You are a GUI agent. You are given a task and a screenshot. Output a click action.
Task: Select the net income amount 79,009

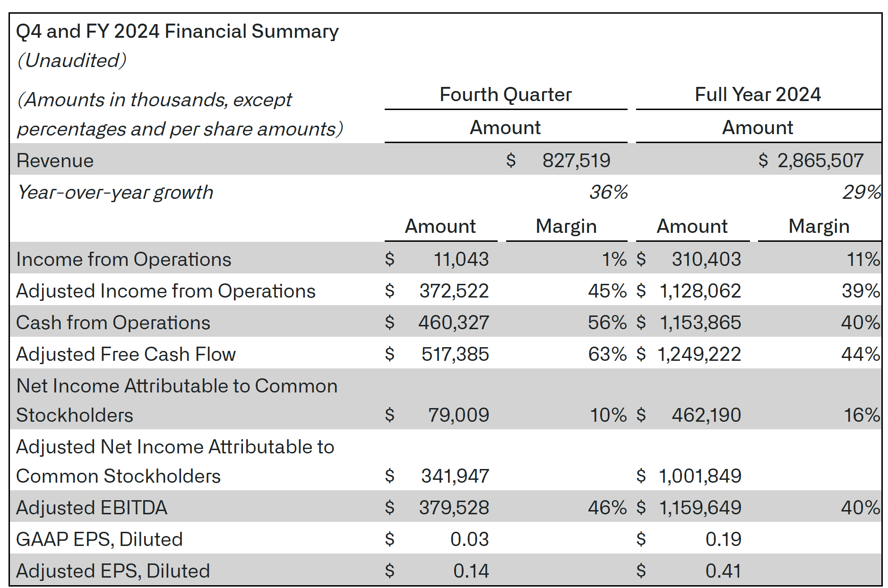coord(458,415)
